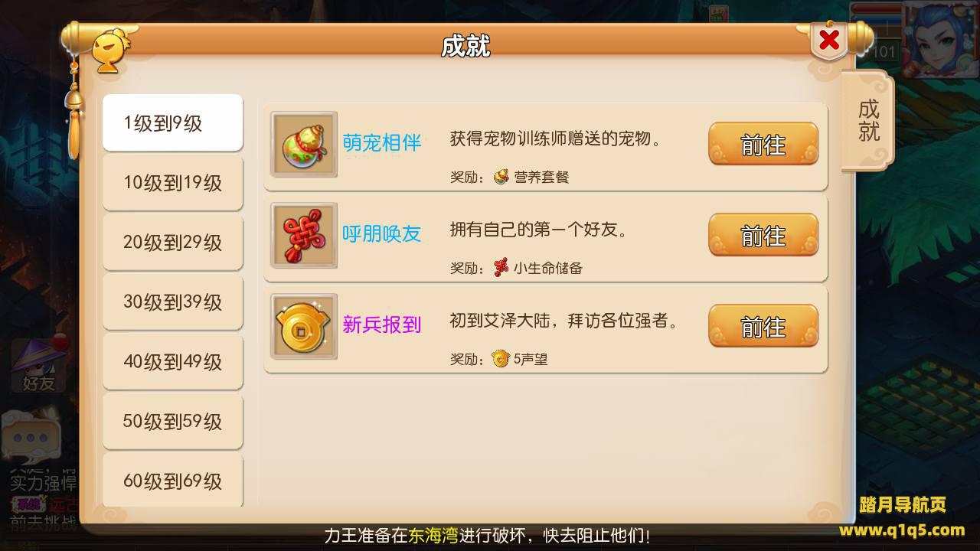Viewport: 980px width, 551px height.
Task: Open the 好友 wizard hat icon
Action: coord(38,365)
